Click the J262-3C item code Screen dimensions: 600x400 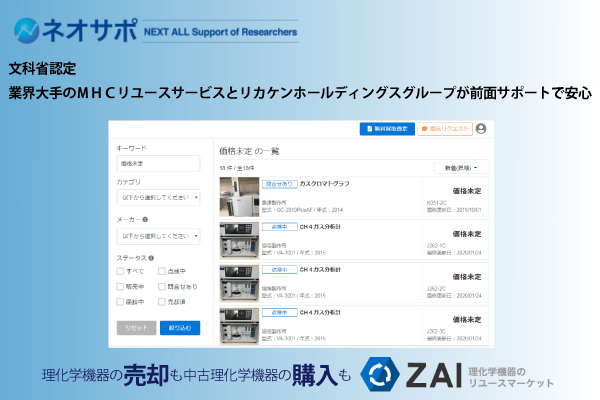tap(436, 331)
